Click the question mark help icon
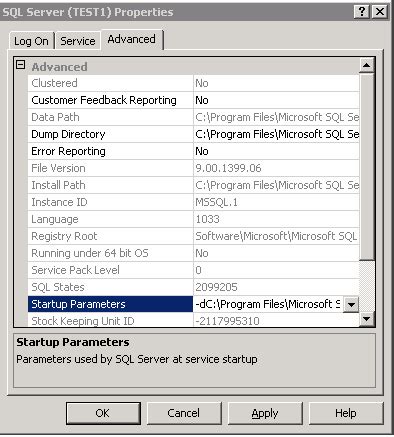Image resolution: width=394 pixels, height=437 pixels. tap(362, 12)
